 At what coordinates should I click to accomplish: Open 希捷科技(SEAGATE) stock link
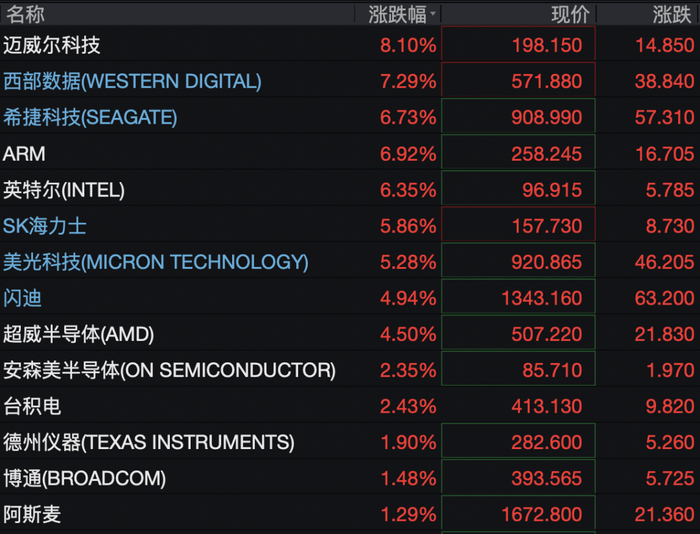[x=90, y=117]
